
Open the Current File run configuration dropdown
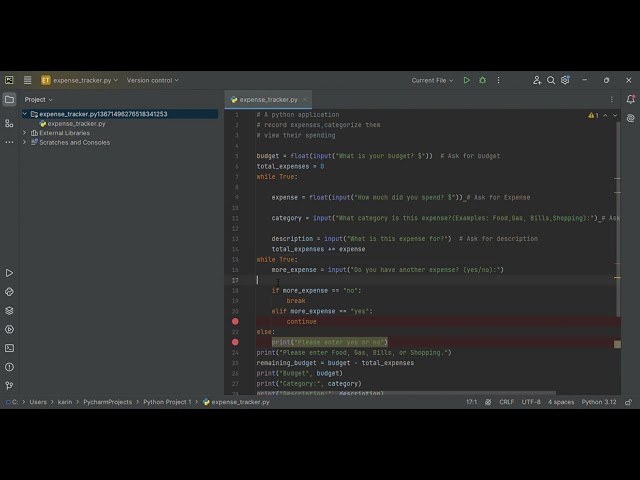(x=432, y=80)
